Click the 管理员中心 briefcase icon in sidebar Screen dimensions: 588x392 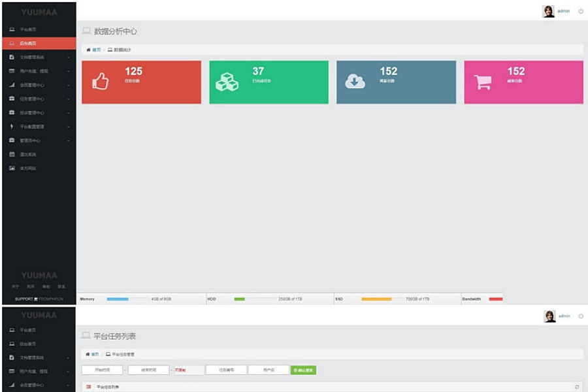coord(12,140)
